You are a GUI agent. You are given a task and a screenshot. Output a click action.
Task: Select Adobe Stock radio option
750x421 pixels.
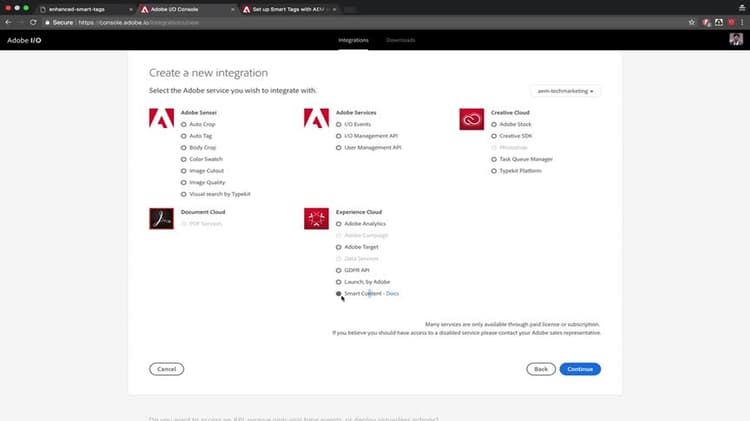494,124
